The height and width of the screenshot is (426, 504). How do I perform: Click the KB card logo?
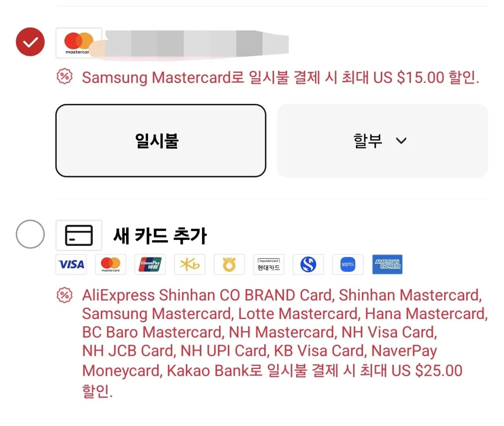(190, 264)
